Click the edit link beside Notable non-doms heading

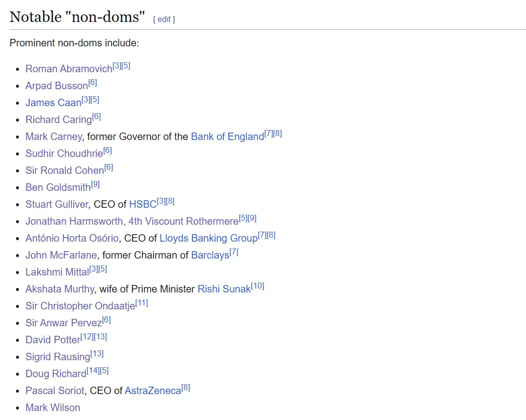pos(164,19)
